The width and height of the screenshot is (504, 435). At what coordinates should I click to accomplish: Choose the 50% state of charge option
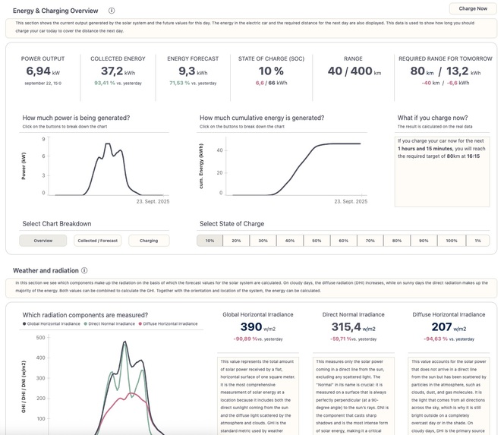pyautogui.click(x=317, y=241)
